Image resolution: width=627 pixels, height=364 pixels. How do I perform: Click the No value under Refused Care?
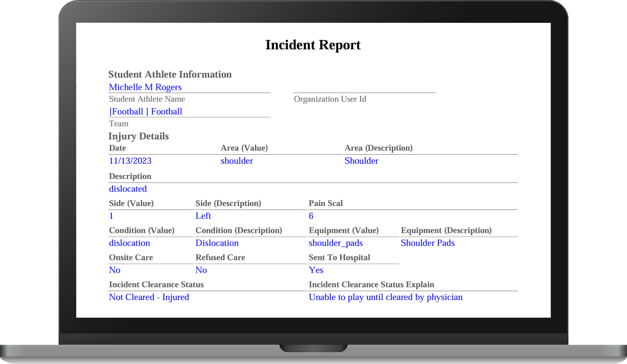[x=201, y=270]
